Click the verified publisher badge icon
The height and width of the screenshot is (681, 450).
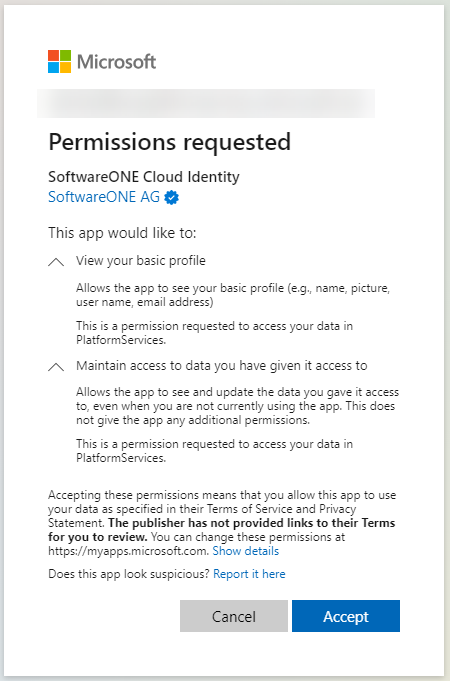172,198
